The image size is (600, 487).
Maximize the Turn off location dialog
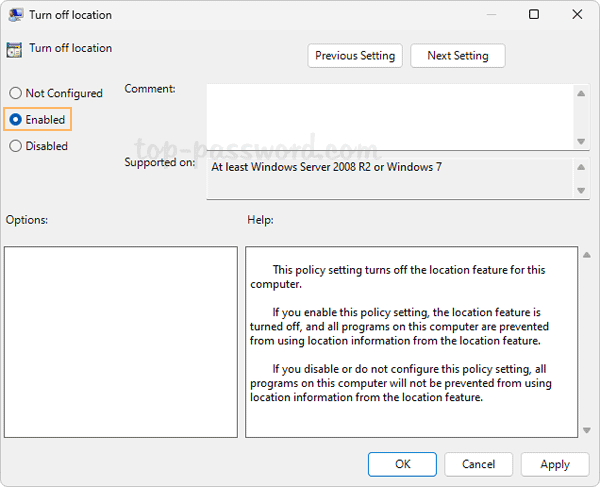point(534,15)
